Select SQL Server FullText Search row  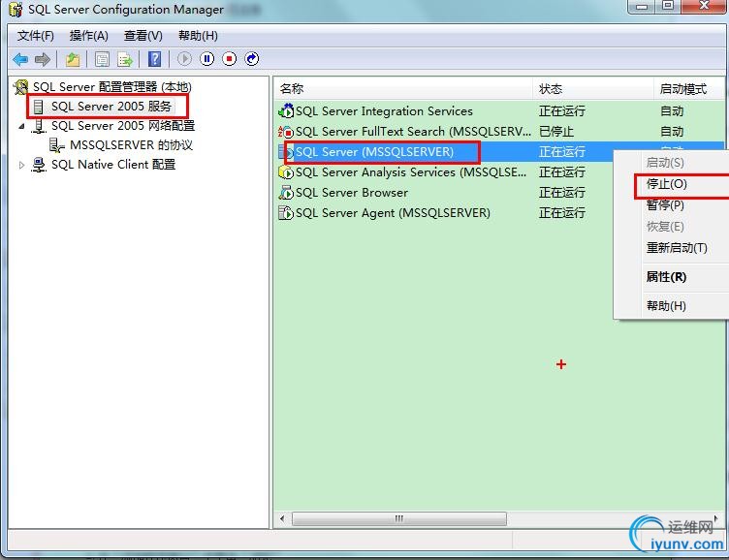(499, 132)
